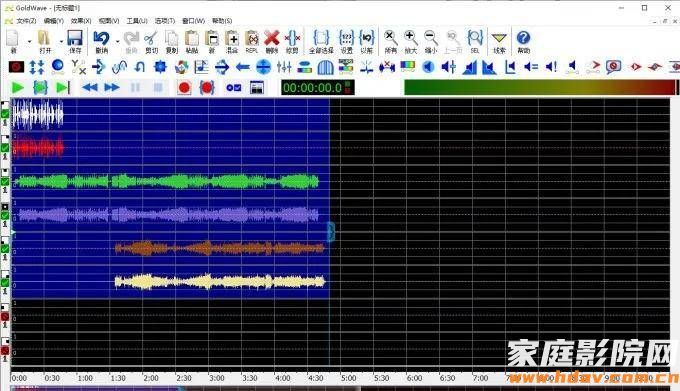Click the Open (打开) folder icon
Image resolution: width=680 pixels, height=391 pixels.
click(x=44, y=39)
